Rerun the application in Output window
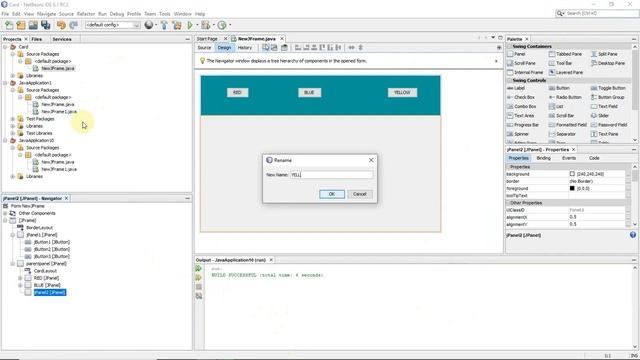This screenshot has height=360, width=640. tap(199, 269)
